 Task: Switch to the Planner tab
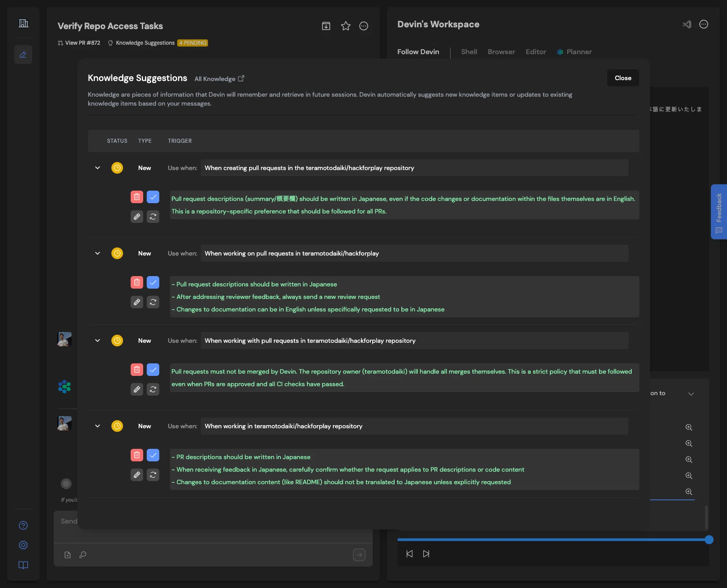click(574, 52)
